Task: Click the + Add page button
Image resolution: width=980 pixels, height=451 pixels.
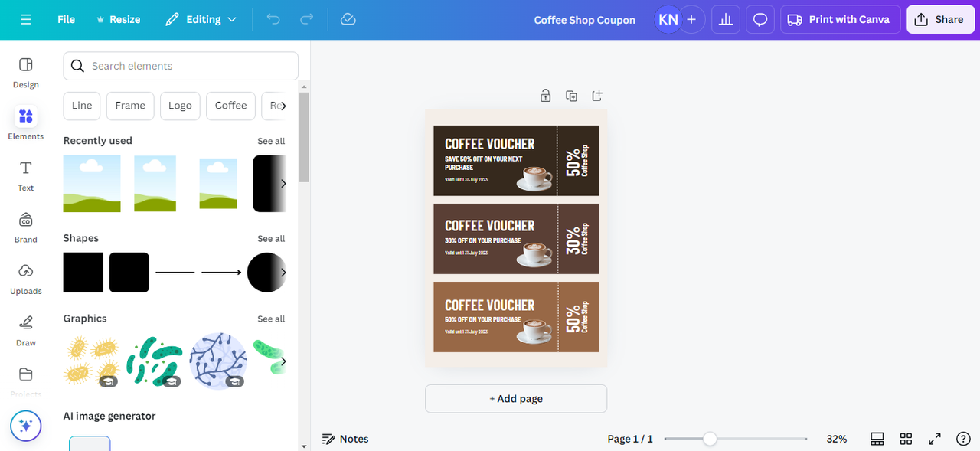Action: [516, 399]
